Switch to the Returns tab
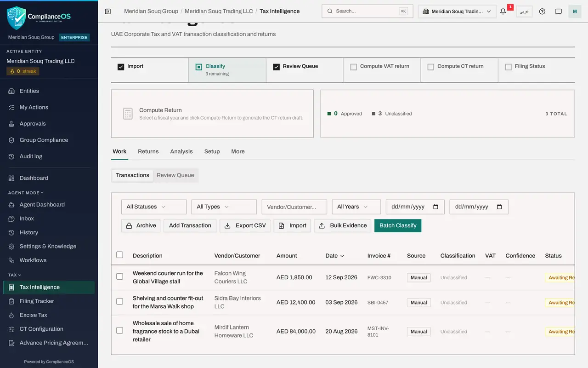 point(148,151)
